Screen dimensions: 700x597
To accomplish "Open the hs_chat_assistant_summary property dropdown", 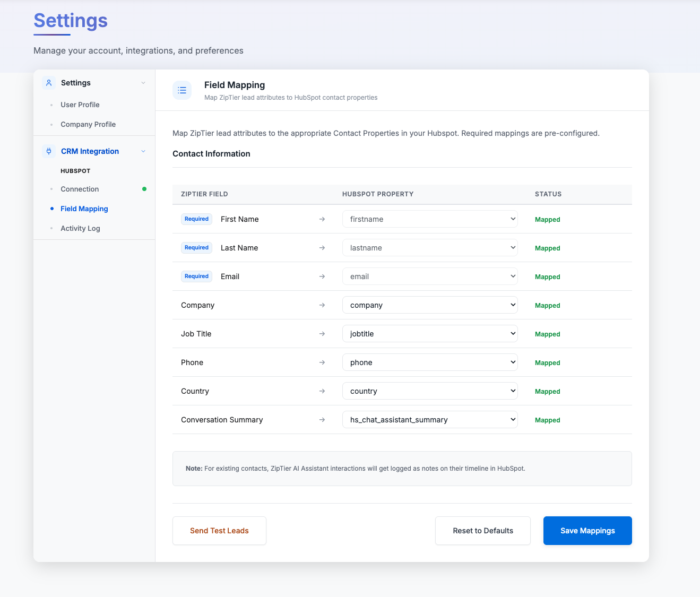I will point(430,420).
